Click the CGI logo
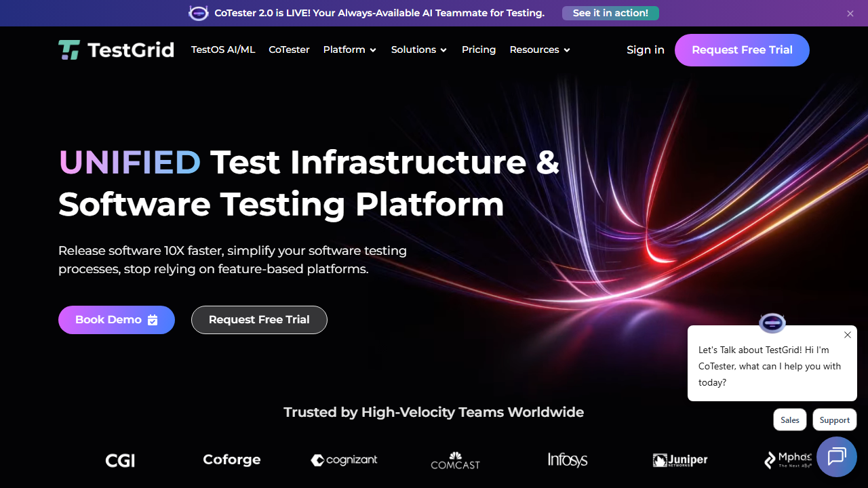The image size is (868, 488). click(120, 461)
